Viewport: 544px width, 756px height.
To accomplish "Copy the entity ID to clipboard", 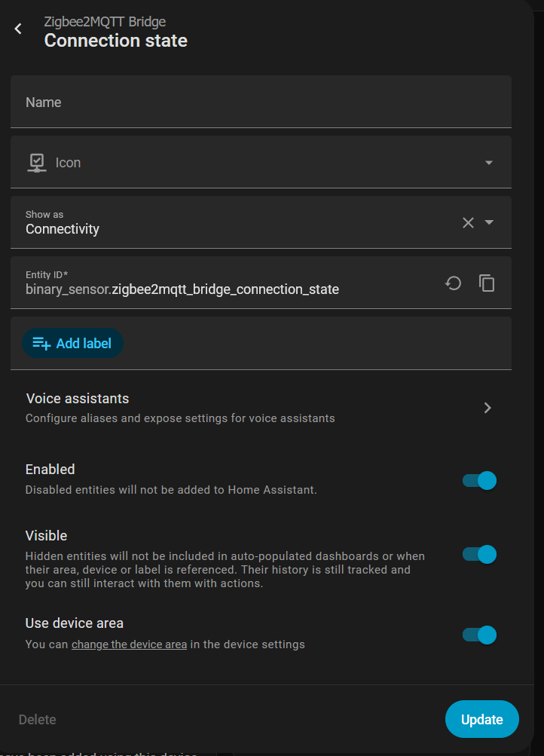I will [x=487, y=283].
